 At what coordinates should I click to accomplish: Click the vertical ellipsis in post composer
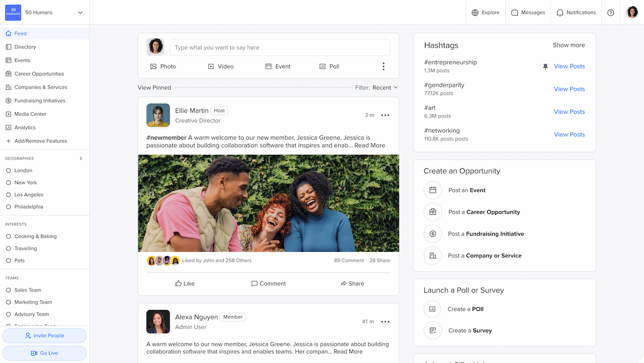(x=383, y=67)
